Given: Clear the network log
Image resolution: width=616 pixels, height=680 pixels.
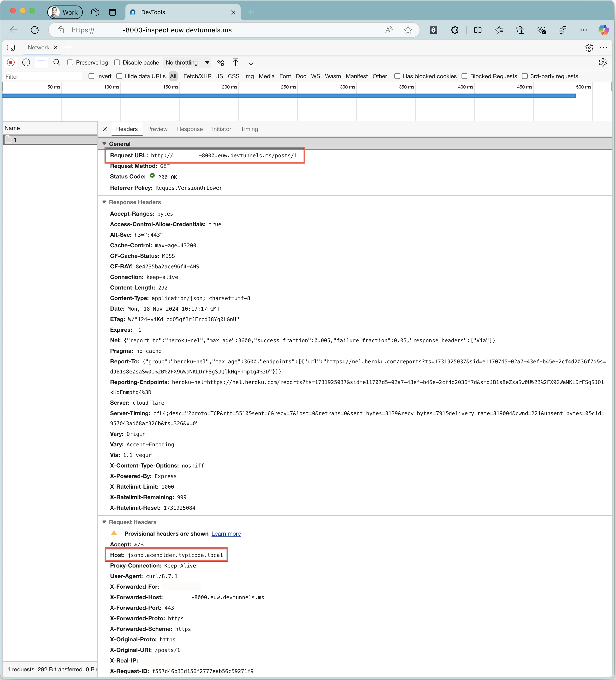Looking at the screenshot, I should click(x=26, y=62).
